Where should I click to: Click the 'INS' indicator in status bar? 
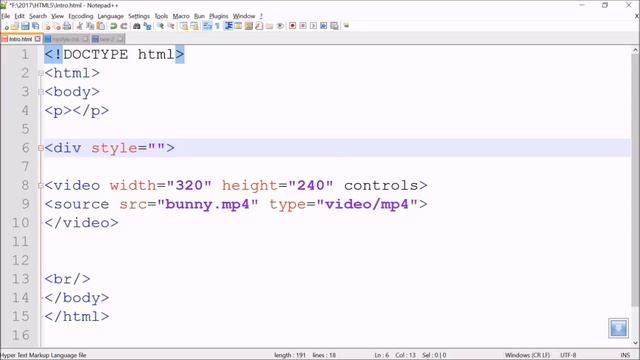(x=625, y=355)
